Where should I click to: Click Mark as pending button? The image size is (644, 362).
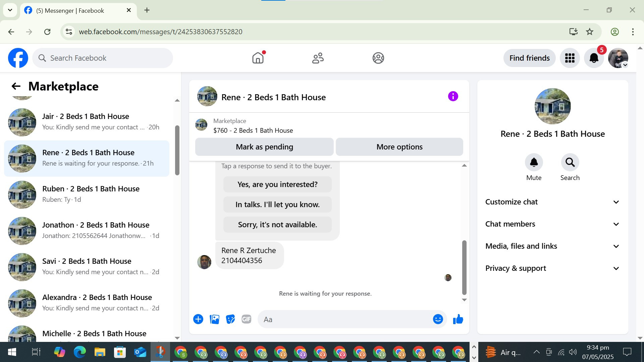tap(264, 147)
